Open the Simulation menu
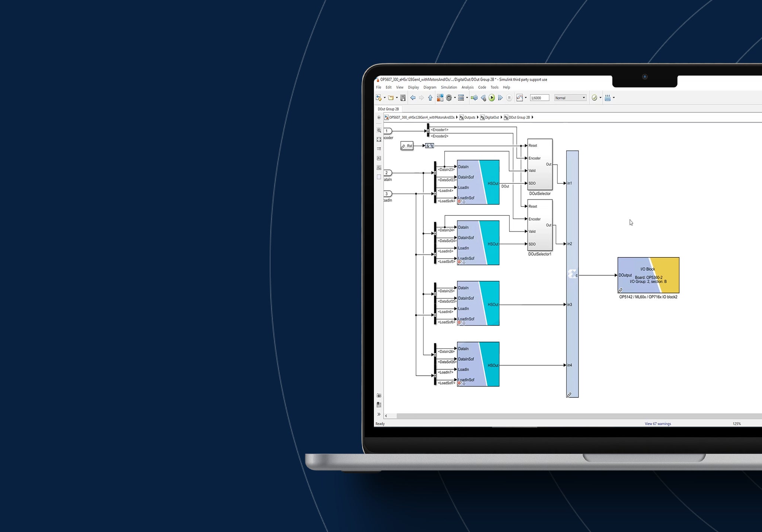762x532 pixels. (x=449, y=87)
